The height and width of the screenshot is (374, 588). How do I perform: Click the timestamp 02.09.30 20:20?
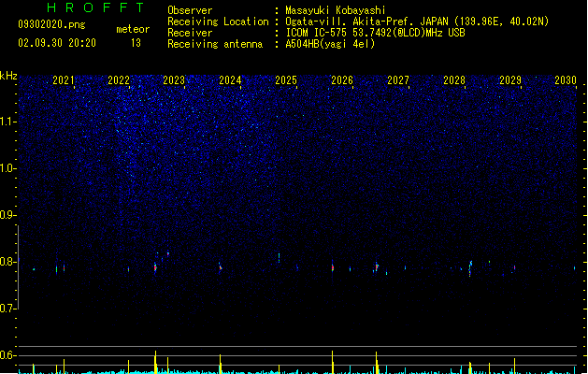pyautogui.click(x=57, y=43)
